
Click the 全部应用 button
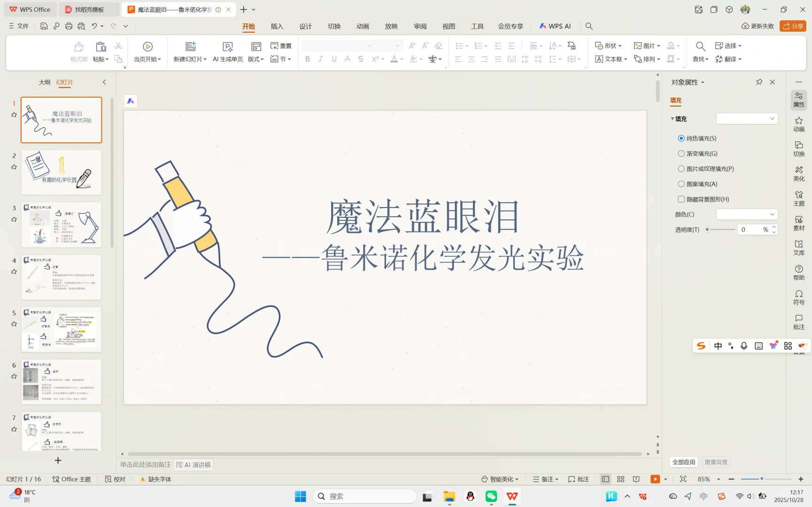point(684,462)
